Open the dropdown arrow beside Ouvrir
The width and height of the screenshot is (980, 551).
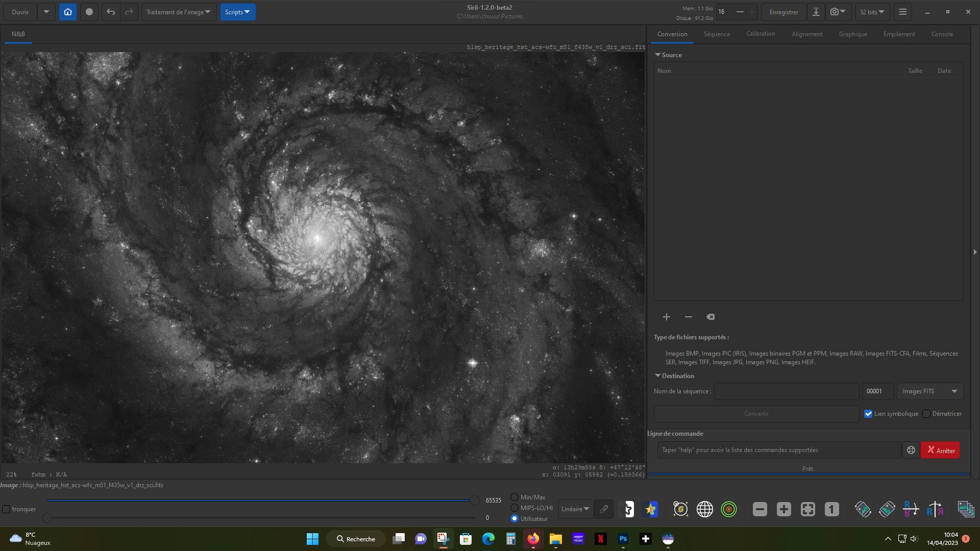(46, 12)
